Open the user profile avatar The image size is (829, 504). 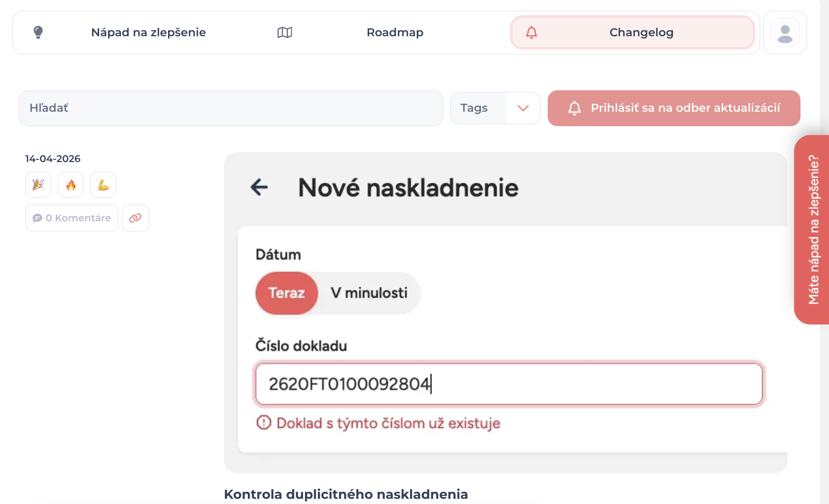pos(785,33)
